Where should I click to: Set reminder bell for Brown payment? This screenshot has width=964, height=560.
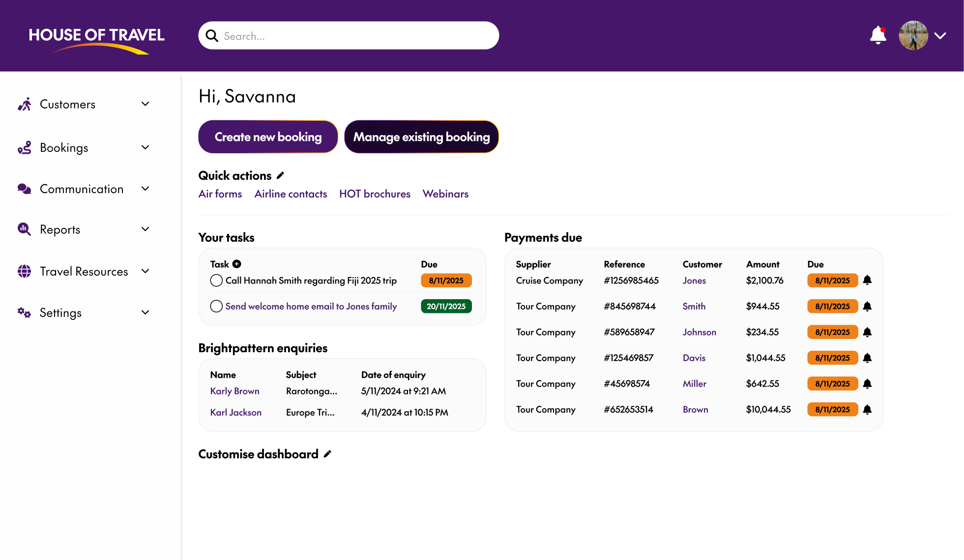pos(867,409)
